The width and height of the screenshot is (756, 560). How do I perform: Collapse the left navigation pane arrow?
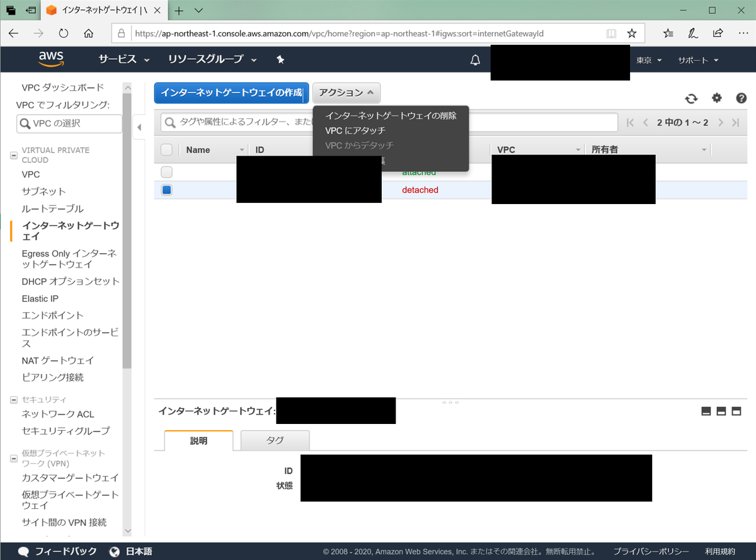(140, 128)
